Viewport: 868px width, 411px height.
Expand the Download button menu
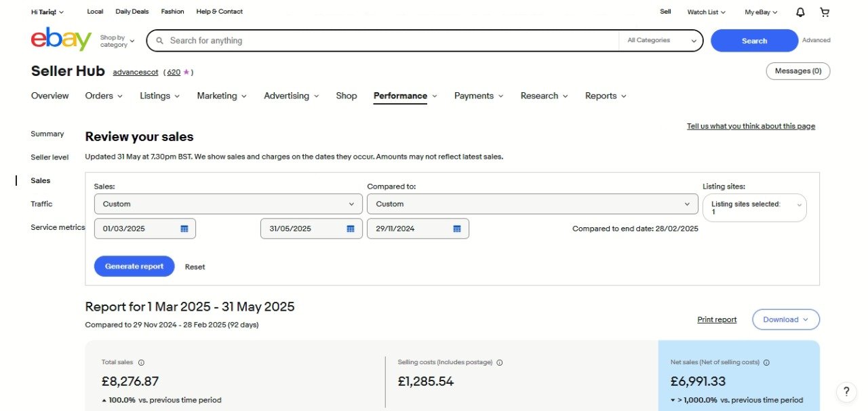point(786,319)
